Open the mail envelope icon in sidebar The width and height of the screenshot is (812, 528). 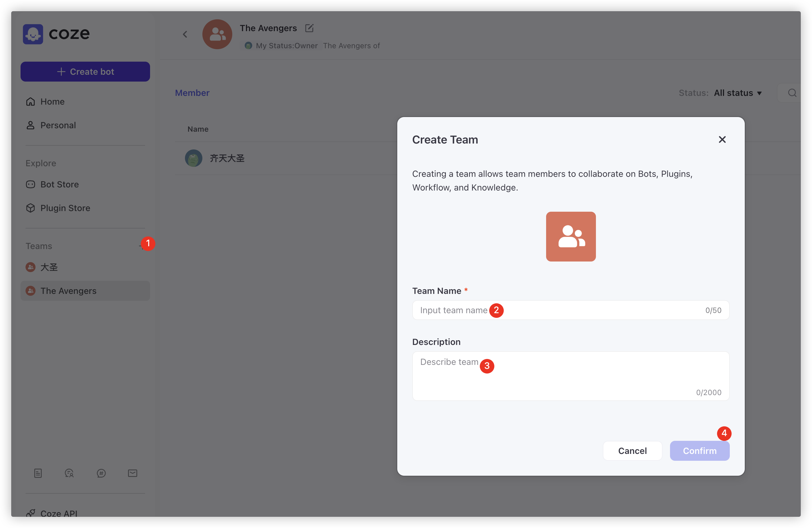coord(133,473)
